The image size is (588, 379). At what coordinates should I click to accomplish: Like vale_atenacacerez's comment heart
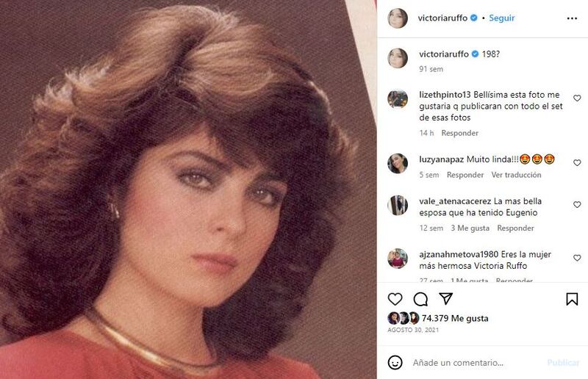pos(577,205)
